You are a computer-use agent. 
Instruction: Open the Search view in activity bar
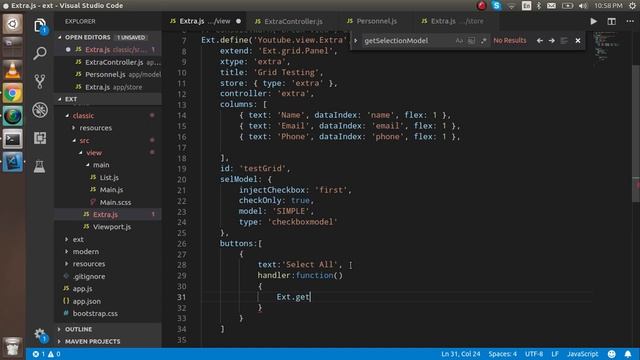40,53
